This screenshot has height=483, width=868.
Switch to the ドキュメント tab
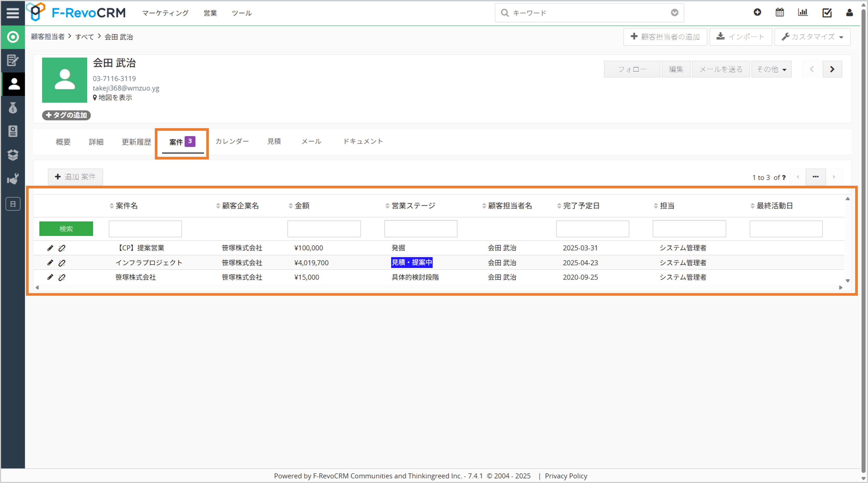click(363, 141)
